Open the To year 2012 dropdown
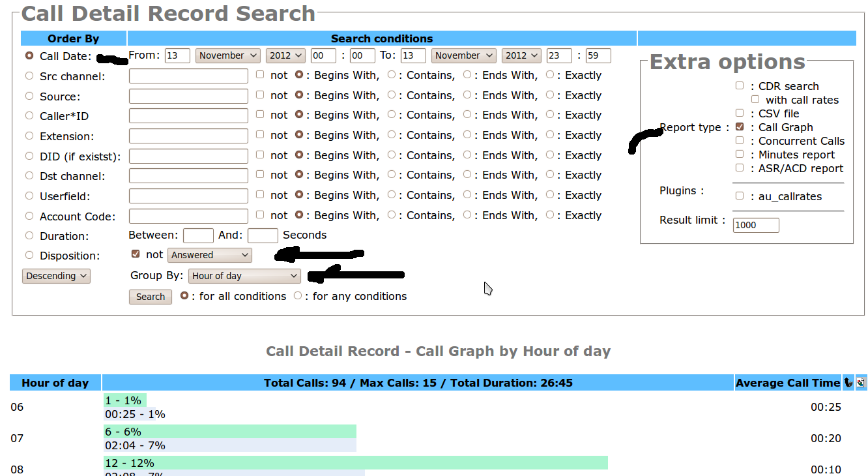The width and height of the screenshot is (868, 476). point(523,56)
